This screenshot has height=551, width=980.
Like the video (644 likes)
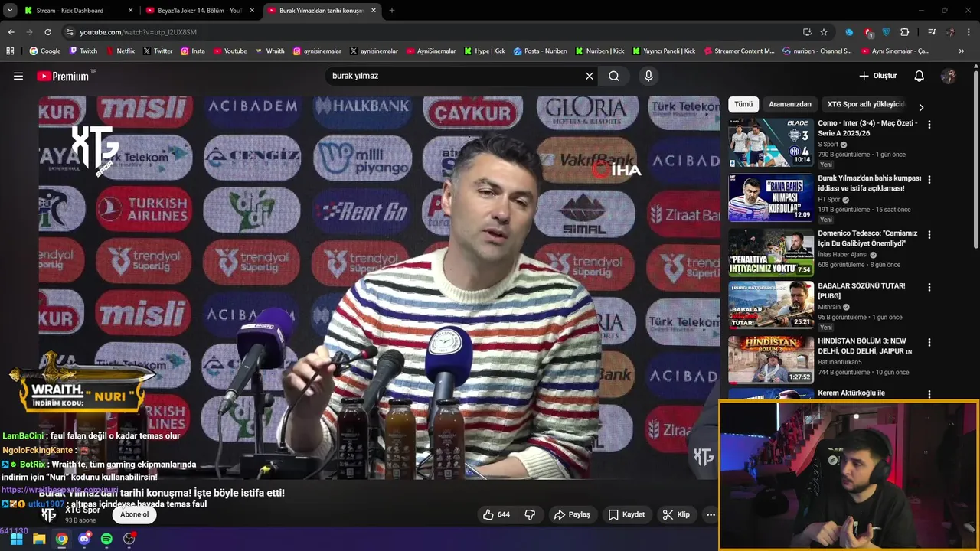(496, 514)
